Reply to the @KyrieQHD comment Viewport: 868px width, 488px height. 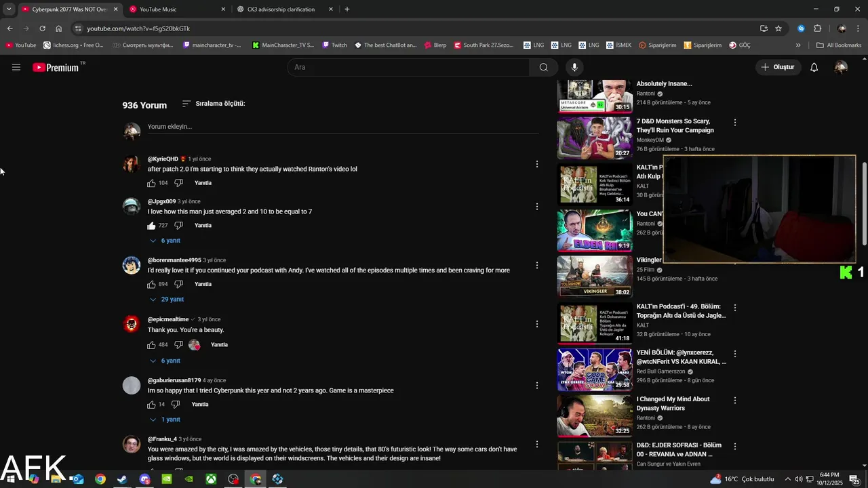coord(203,183)
